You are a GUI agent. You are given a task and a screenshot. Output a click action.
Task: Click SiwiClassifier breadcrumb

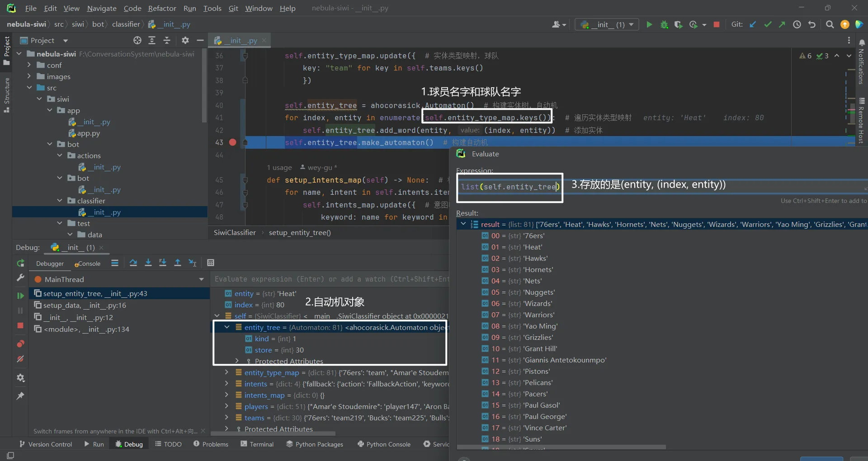(235, 232)
